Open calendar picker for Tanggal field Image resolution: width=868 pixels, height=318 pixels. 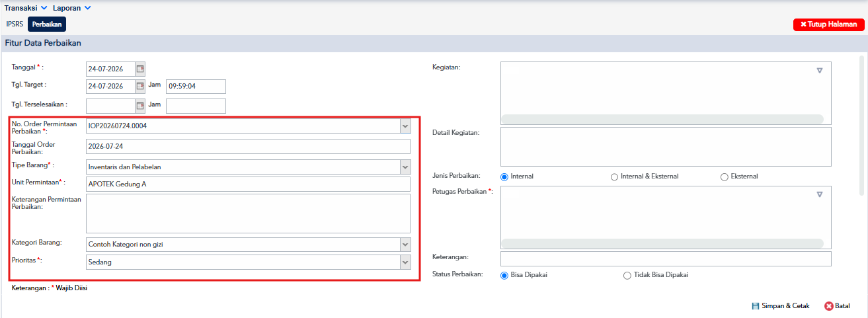(140, 69)
